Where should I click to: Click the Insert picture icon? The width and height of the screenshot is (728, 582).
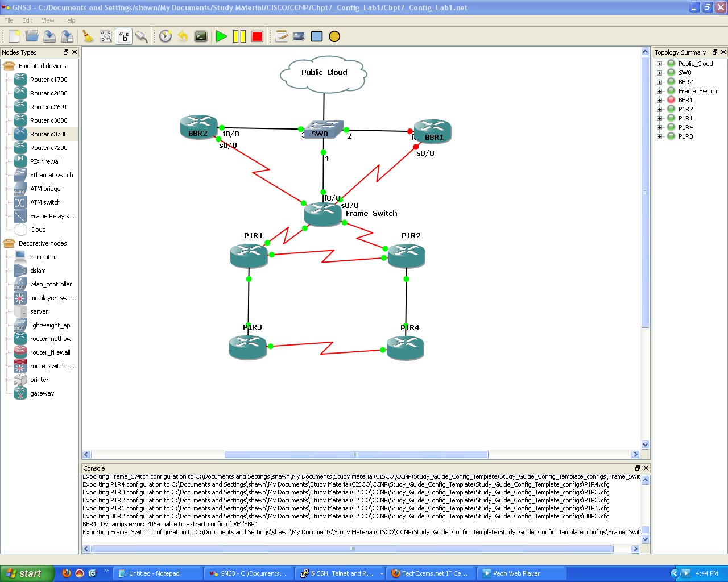point(299,36)
